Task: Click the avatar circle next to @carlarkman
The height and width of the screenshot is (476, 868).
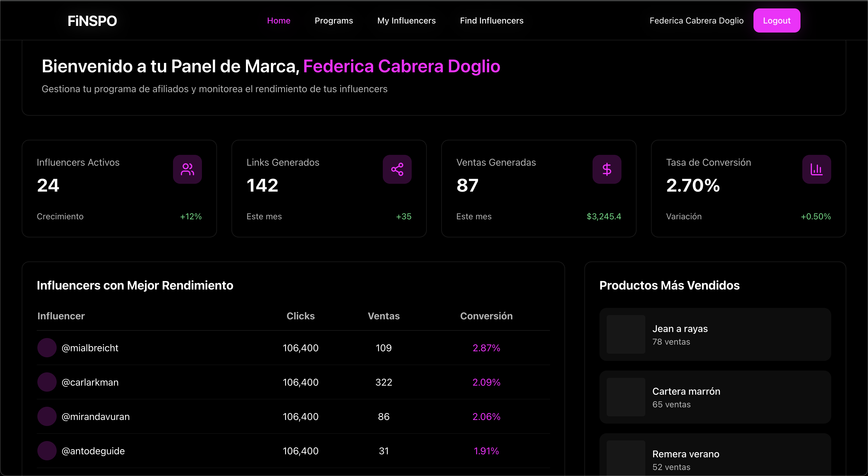Action: point(47,382)
